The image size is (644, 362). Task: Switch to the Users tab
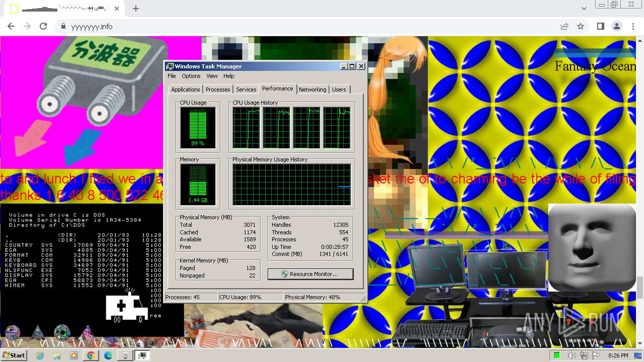click(339, 89)
